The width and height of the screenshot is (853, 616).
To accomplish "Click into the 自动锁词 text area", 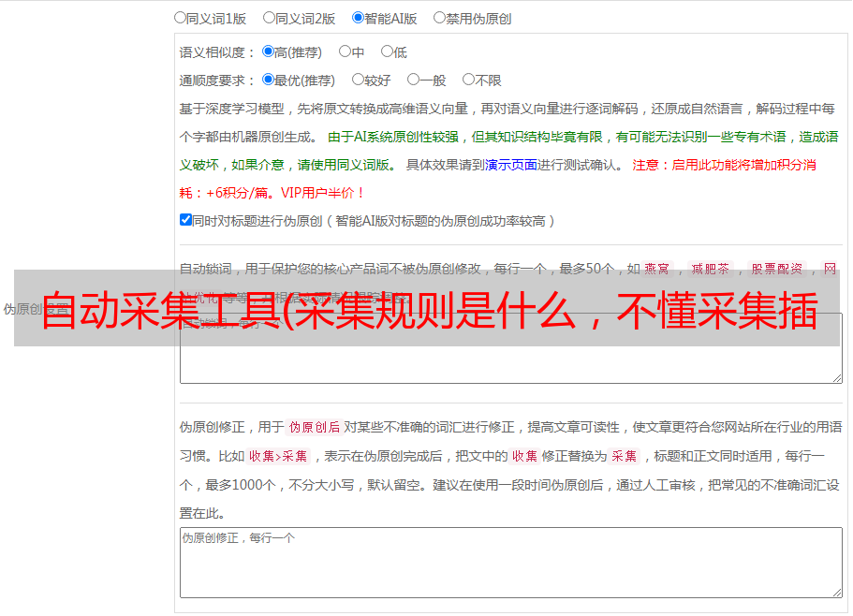I will point(511,348).
